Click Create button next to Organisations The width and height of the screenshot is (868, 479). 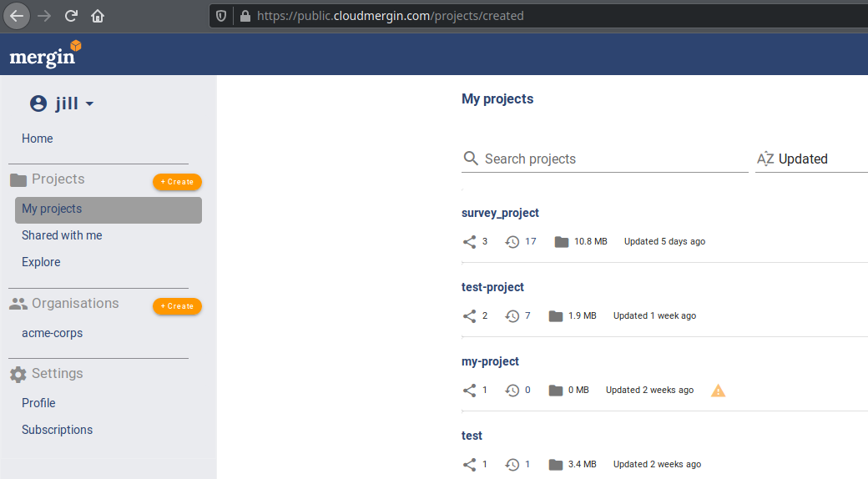point(177,306)
